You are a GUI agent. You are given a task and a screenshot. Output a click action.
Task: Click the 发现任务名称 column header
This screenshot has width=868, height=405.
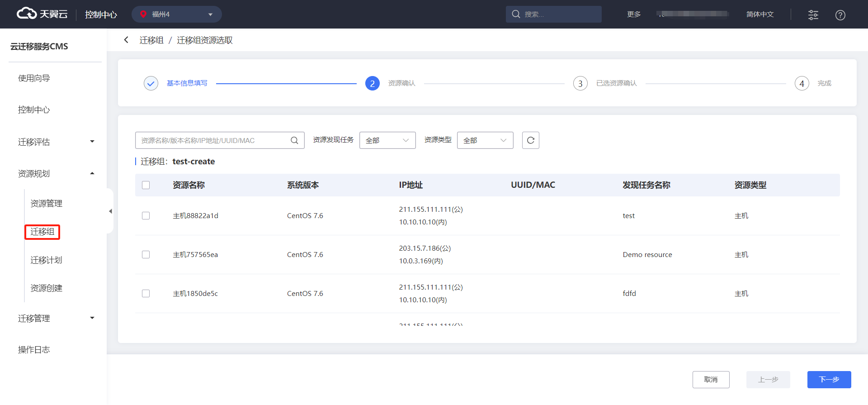(x=646, y=185)
